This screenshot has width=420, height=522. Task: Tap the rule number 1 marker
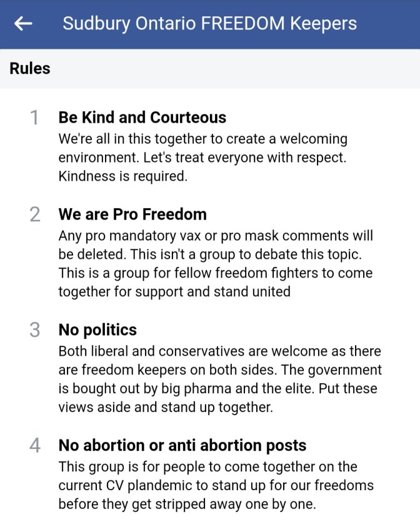coord(35,118)
